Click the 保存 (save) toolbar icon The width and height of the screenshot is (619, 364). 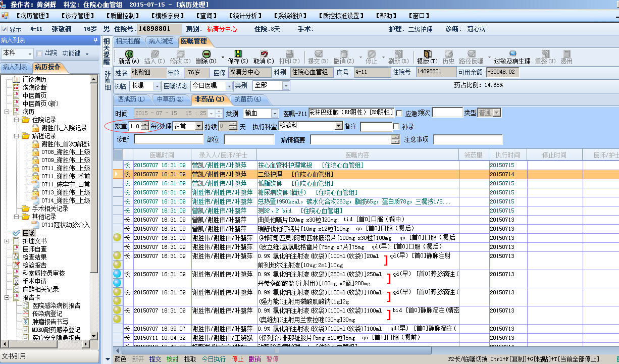(x=237, y=54)
